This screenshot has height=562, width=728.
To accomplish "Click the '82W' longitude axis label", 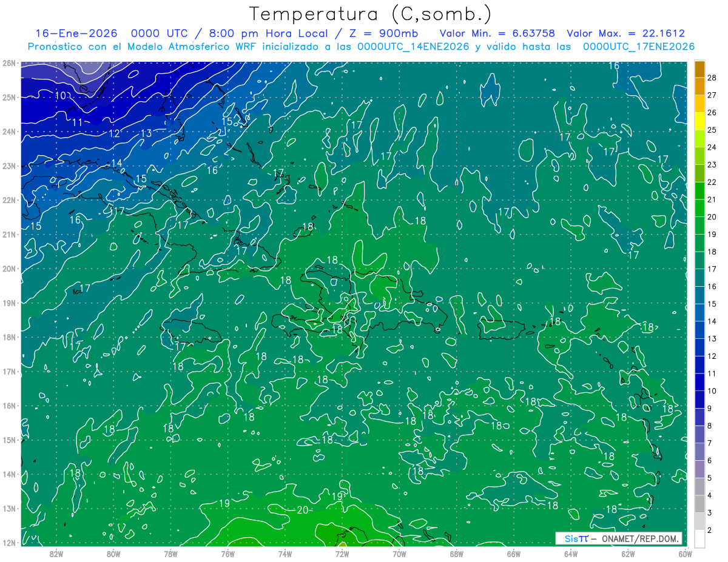I will click(x=56, y=554).
